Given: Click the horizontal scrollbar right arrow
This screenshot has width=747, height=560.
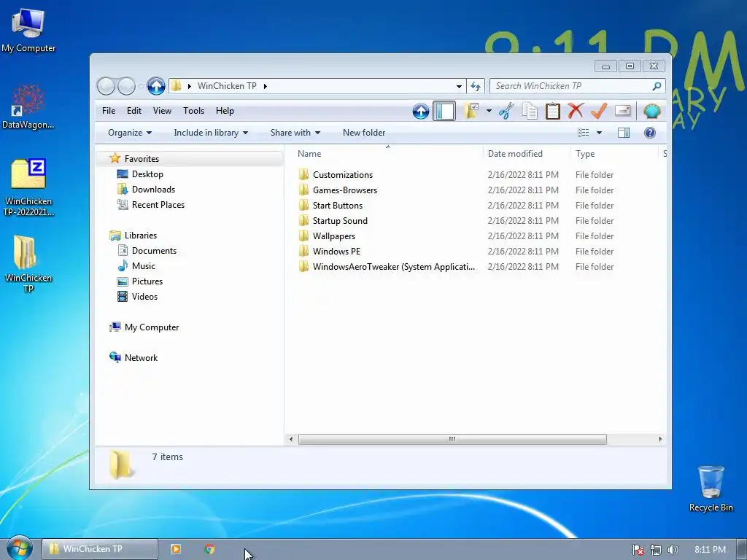Looking at the screenshot, I should 660,439.
